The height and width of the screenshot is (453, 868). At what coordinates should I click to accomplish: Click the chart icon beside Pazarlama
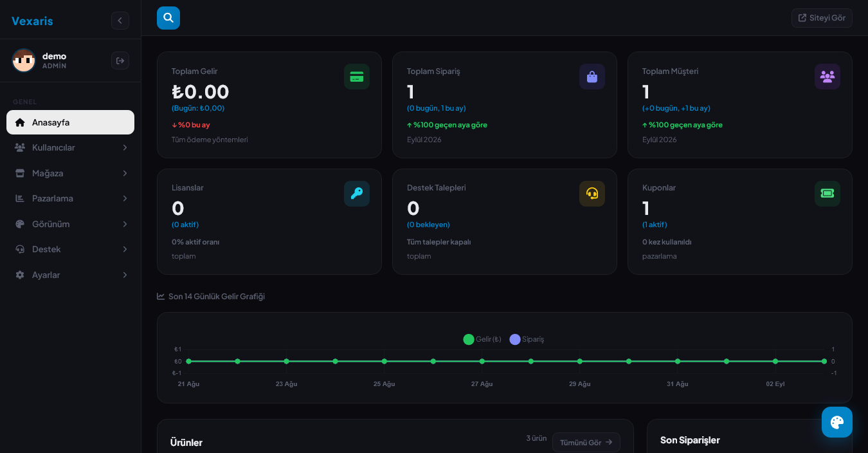point(20,198)
